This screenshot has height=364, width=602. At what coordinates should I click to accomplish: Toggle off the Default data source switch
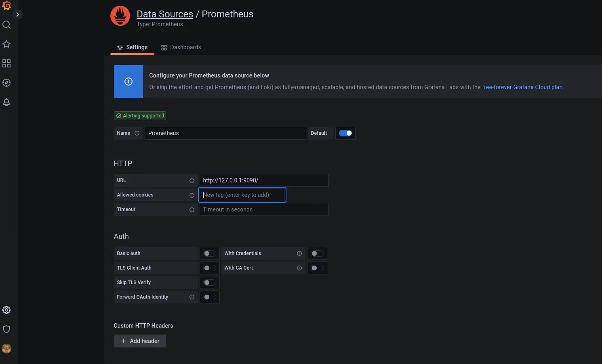(345, 133)
